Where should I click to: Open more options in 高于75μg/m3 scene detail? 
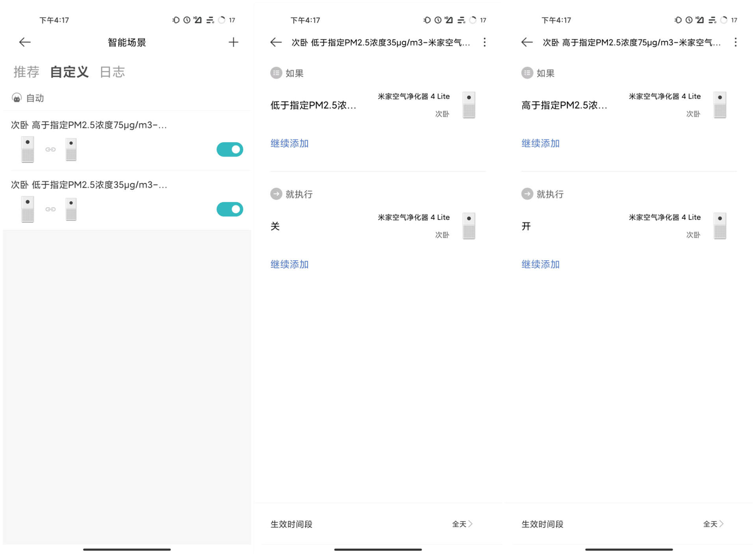(736, 42)
